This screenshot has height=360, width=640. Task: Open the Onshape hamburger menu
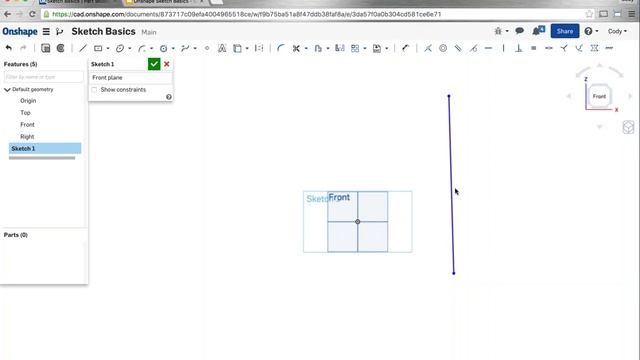(x=46, y=31)
